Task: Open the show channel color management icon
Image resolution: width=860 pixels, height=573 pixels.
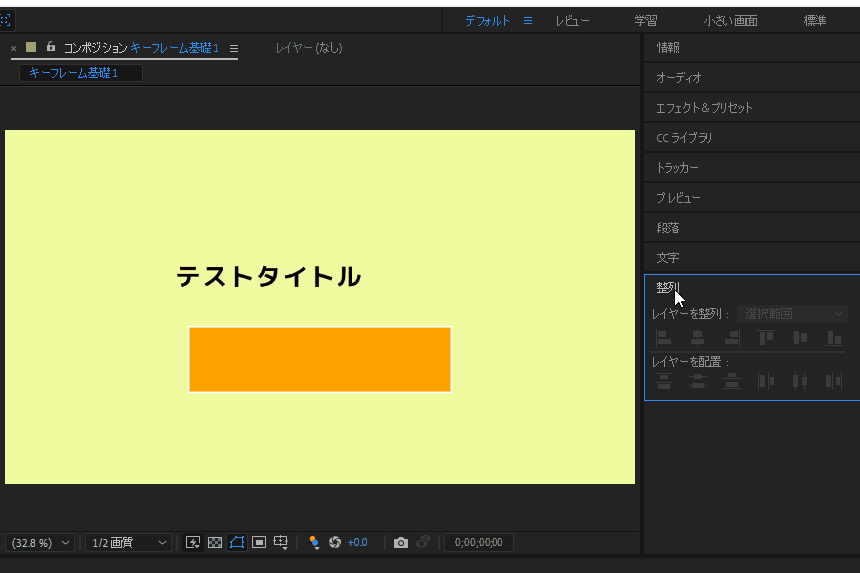Action: pyautogui.click(x=314, y=542)
